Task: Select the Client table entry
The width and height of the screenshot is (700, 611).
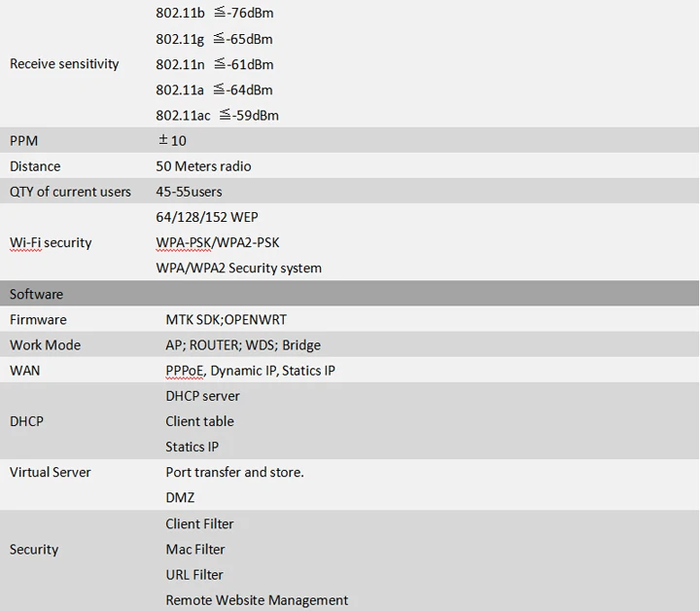Action: [199, 421]
